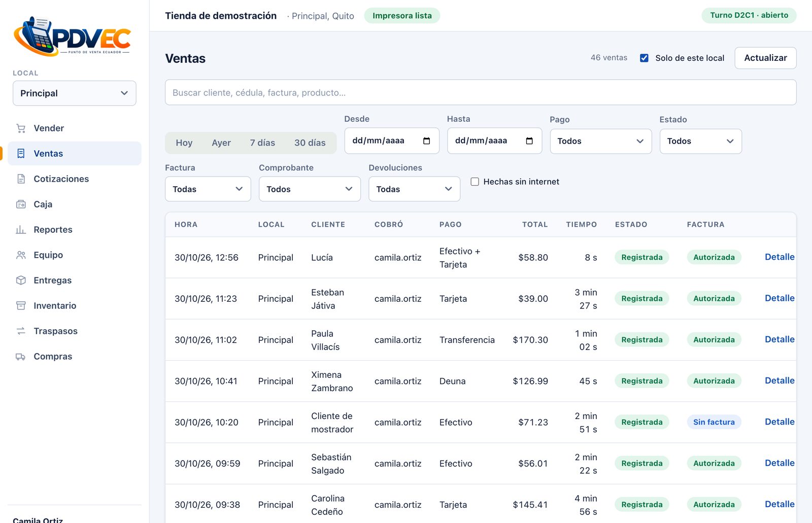Click the PDVEC logo

[x=72, y=37]
